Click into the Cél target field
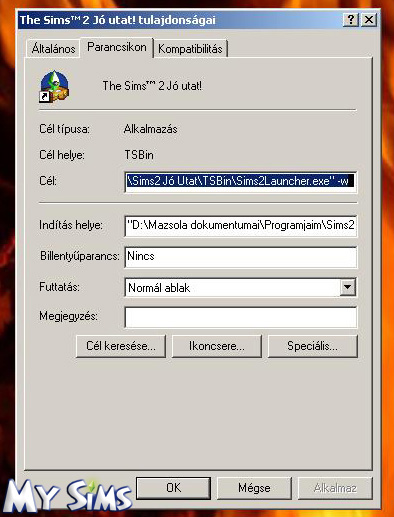This screenshot has width=394, height=517. [241, 181]
